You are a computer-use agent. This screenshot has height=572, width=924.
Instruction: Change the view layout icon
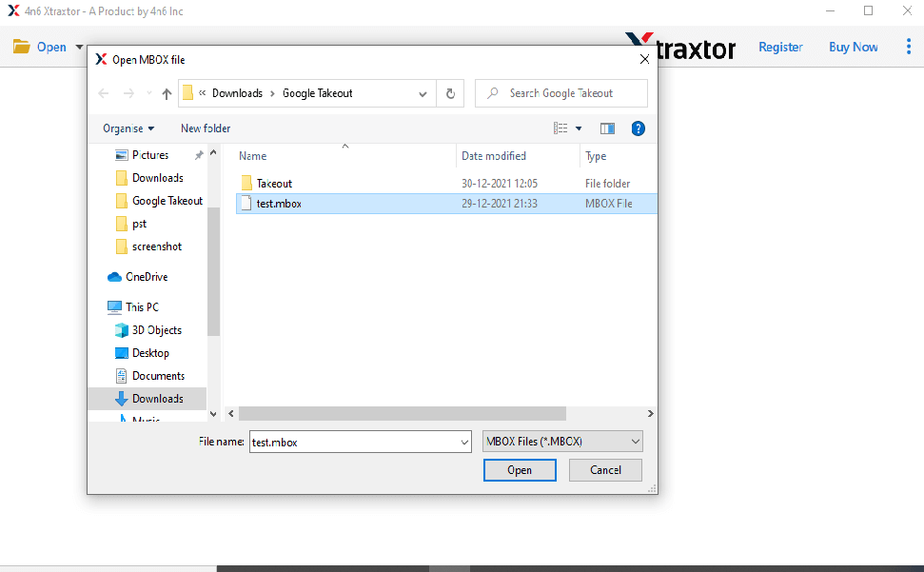coord(560,128)
